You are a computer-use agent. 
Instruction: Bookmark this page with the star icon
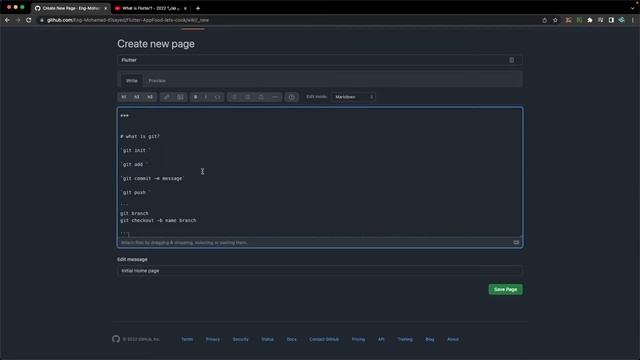pyautogui.click(x=555, y=20)
